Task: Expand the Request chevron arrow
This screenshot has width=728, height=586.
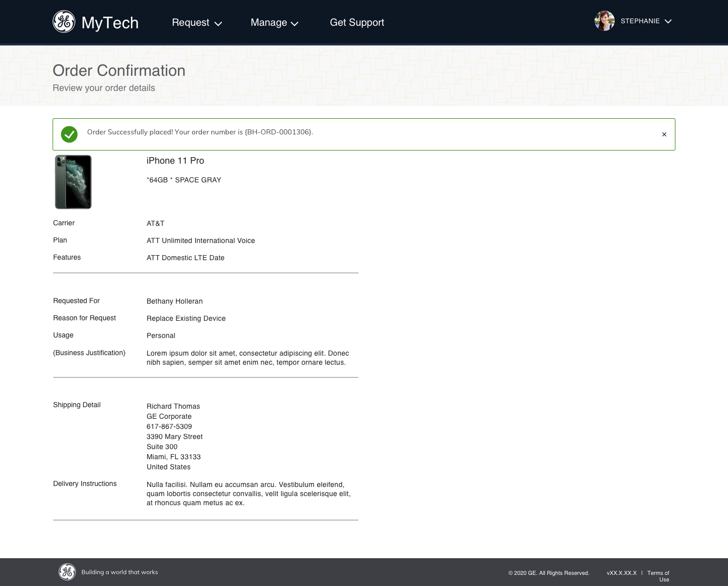Action: 218,24
